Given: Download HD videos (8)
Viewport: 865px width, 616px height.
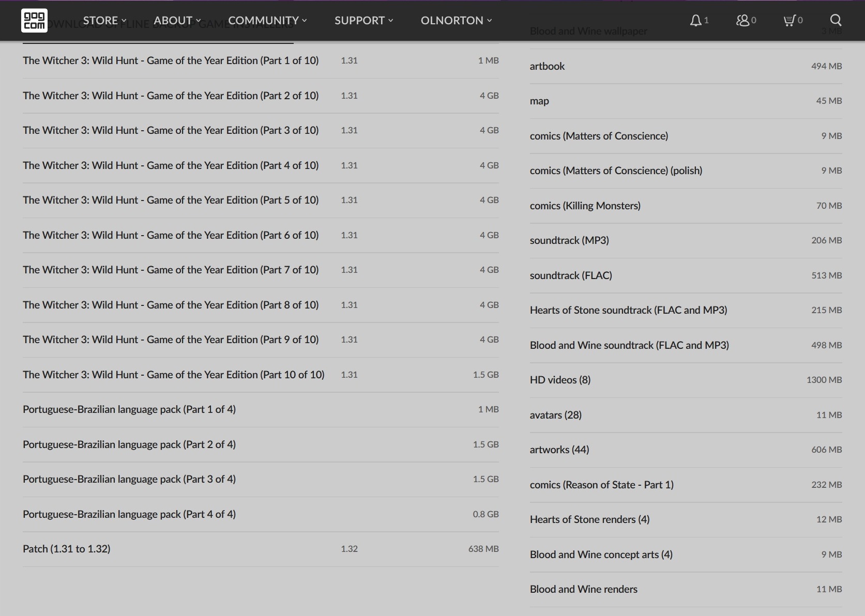Looking at the screenshot, I should [x=686, y=380].
